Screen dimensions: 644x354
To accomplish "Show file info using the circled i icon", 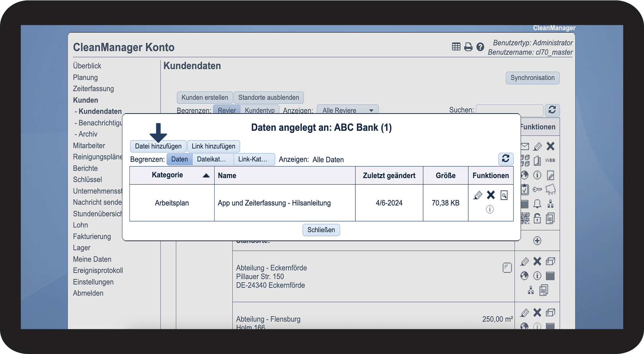I will coord(490,209).
